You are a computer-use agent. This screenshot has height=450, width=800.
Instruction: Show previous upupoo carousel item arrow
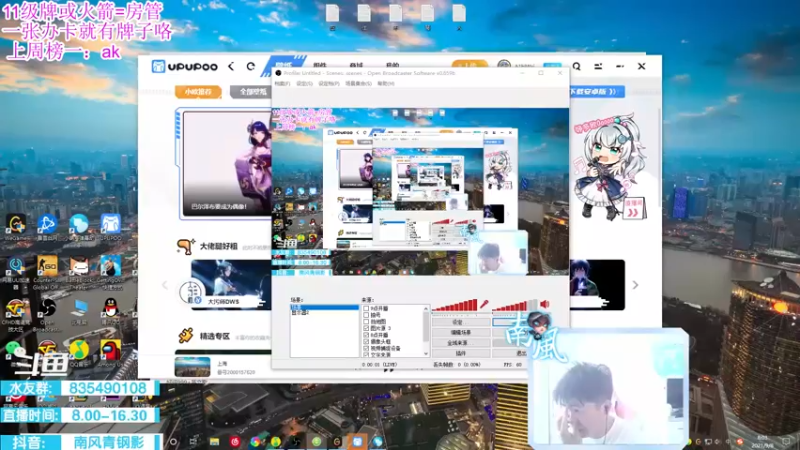click(x=165, y=285)
